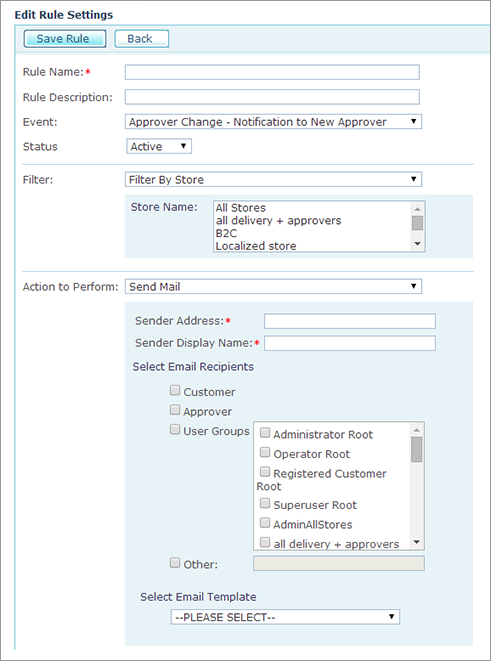
Task: Click the Save Rule button
Action: 64,39
